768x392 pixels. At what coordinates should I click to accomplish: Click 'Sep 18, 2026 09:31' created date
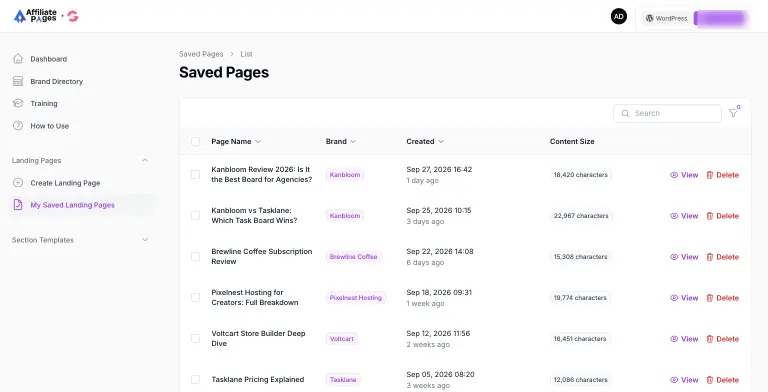pyautogui.click(x=439, y=293)
